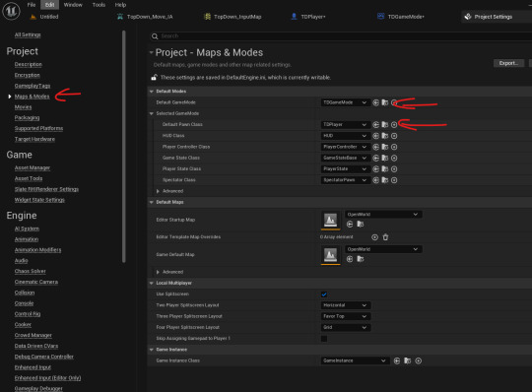Viewport: 532px width, 392px height.
Task: Open Four Player Splitscreen Layout dropdown
Action: [x=346, y=327]
